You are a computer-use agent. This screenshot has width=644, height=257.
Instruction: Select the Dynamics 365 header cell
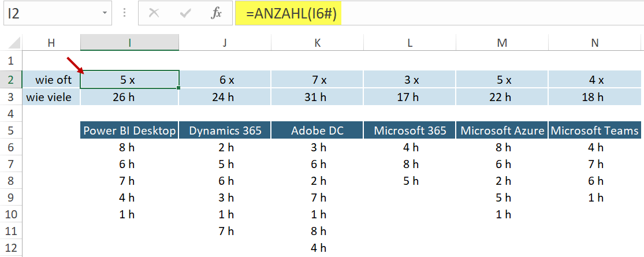click(x=225, y=131)
